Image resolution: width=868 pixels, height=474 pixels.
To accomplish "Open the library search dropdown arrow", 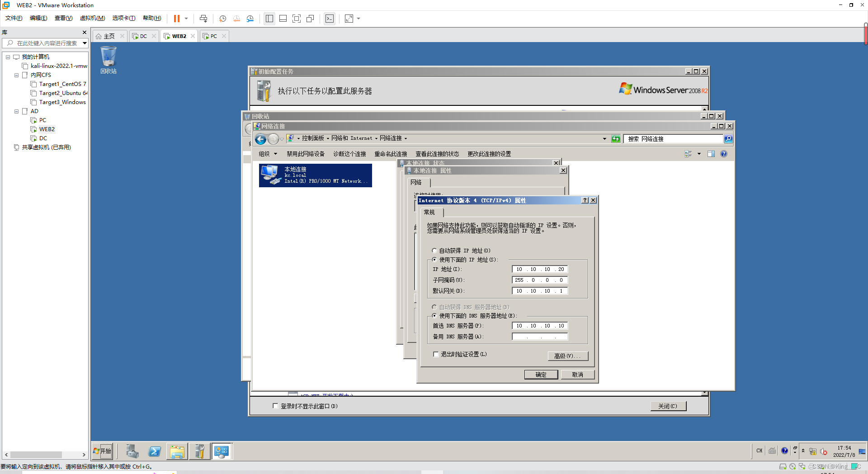I will tap(84, 43).
